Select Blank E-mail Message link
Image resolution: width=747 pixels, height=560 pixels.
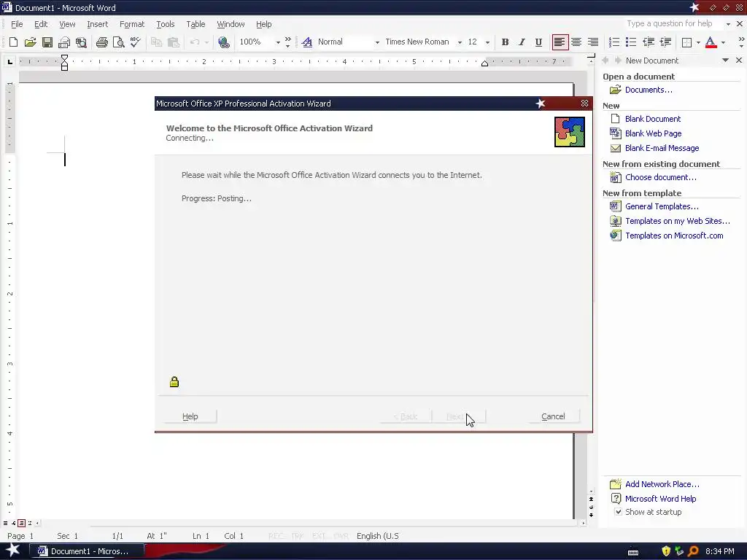[x=662, y=148]
